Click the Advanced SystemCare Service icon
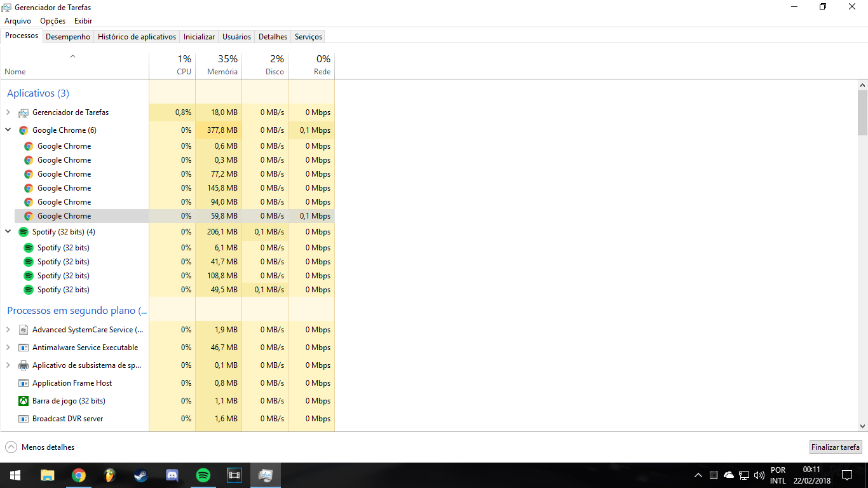This screenshot has height=488, width=868. pyautogui.click(x=24, y=330)
